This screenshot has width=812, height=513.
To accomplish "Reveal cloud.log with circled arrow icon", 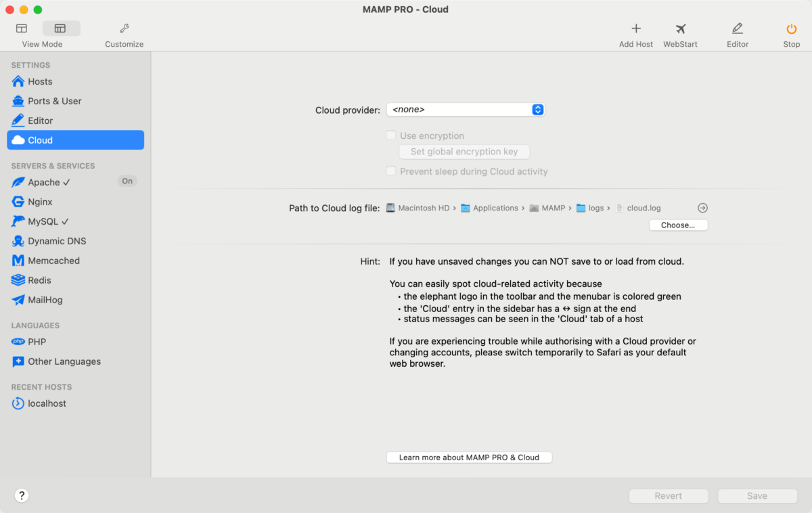I will (x=702, y=208).
